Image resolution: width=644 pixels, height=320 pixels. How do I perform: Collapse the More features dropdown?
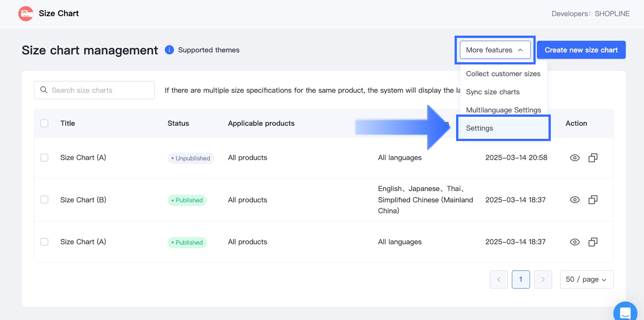coord(495,50)
